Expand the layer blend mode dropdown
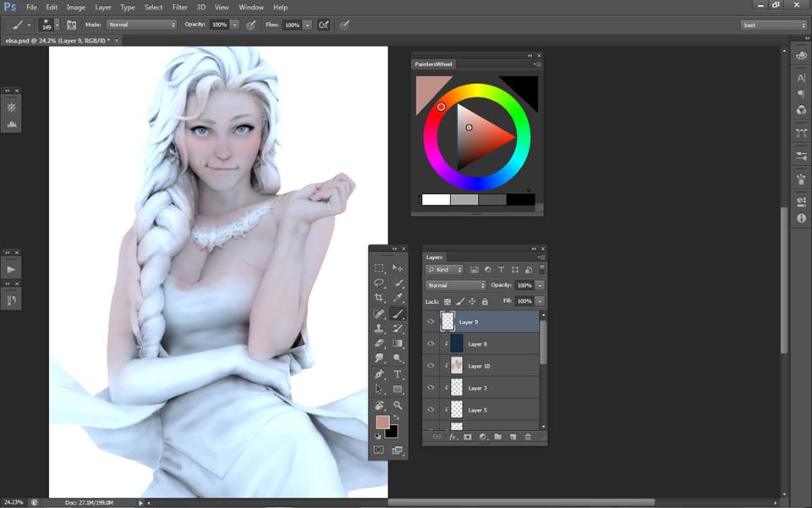The height and width of the screenshot is (508, 812). [456, 285]
